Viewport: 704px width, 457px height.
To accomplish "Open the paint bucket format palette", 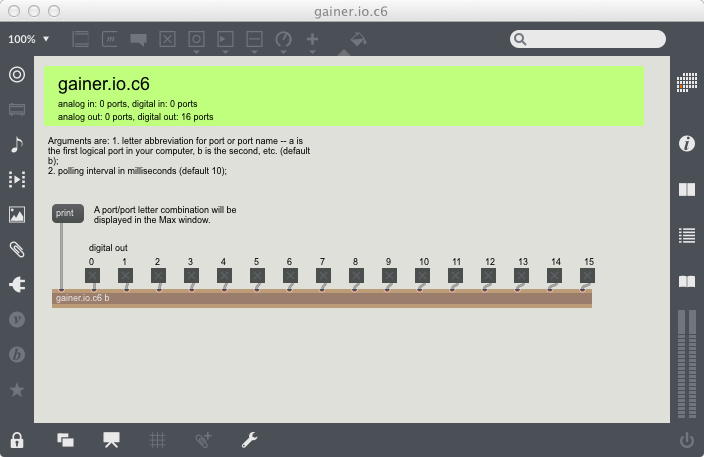I will click(358, 40).
